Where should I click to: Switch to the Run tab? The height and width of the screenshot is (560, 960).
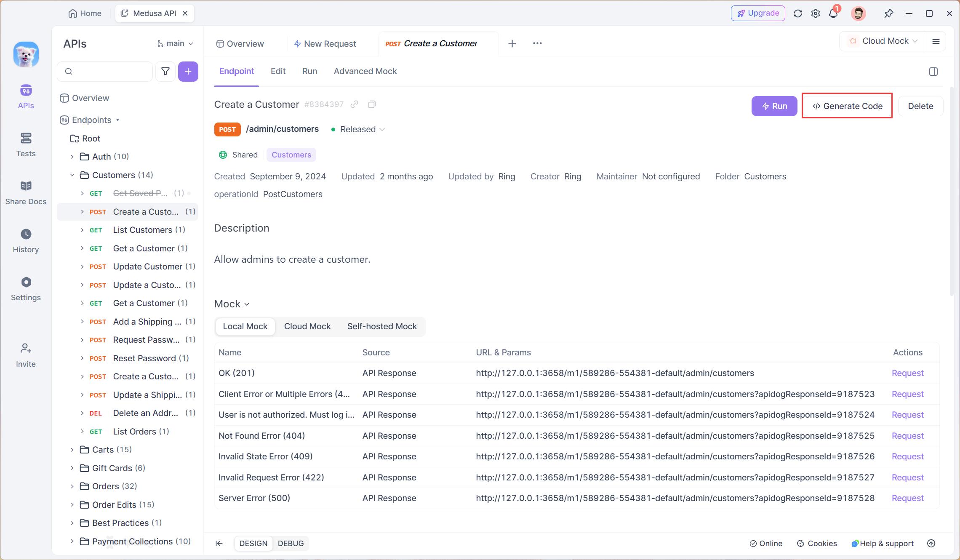(309, 71)
